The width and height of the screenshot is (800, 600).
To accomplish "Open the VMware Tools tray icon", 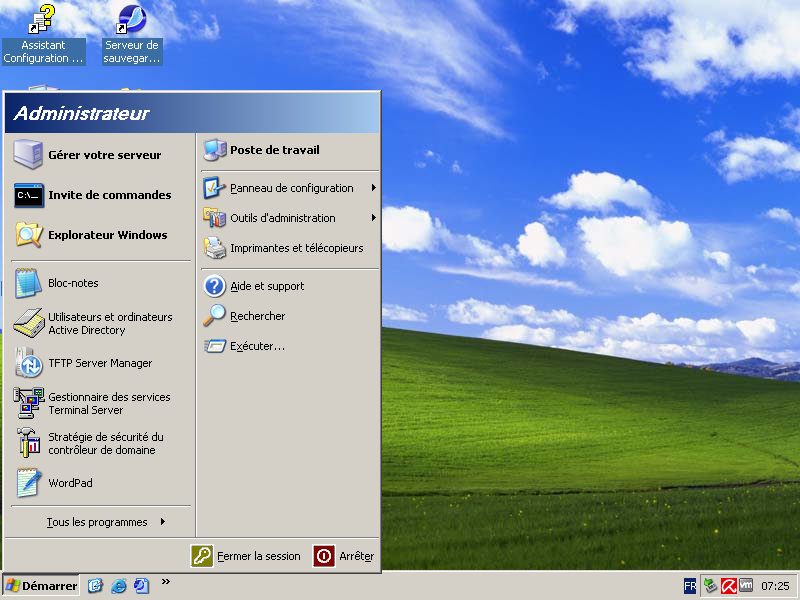I will click(745, 585).
